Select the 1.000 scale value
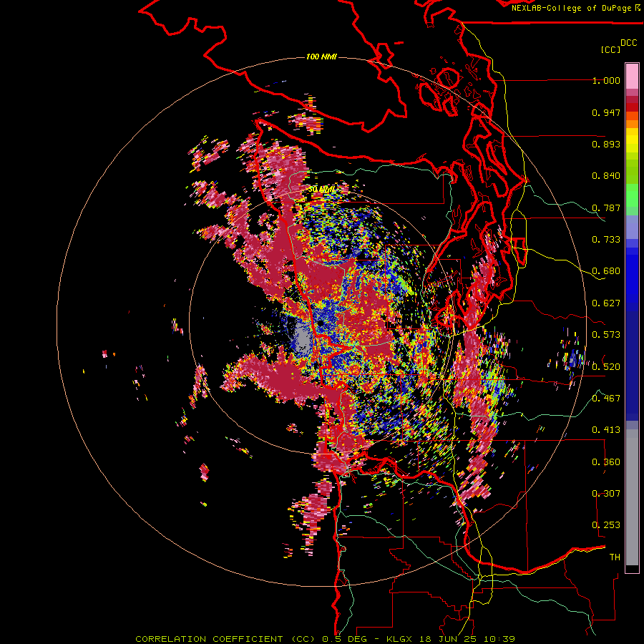Image resolution: width=644 pixels, height=644 pixels. pos(606,80)
